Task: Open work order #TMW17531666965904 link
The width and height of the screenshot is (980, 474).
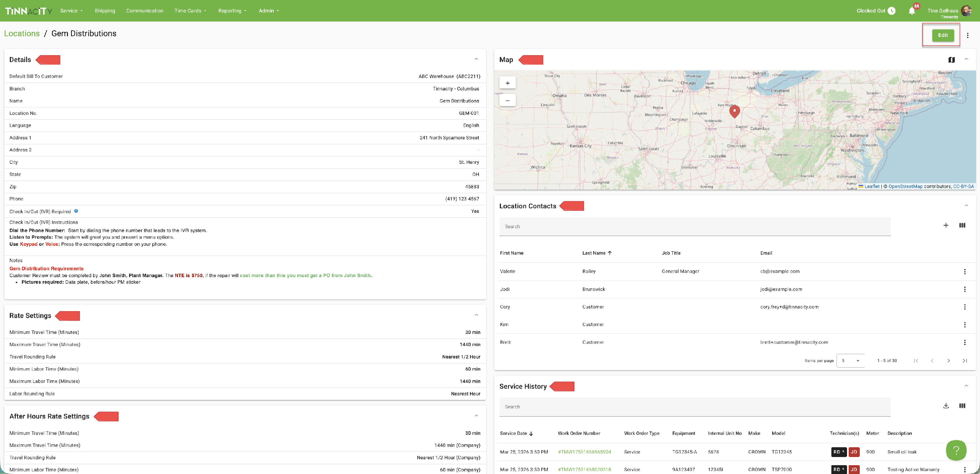Action: pos(584,452)
